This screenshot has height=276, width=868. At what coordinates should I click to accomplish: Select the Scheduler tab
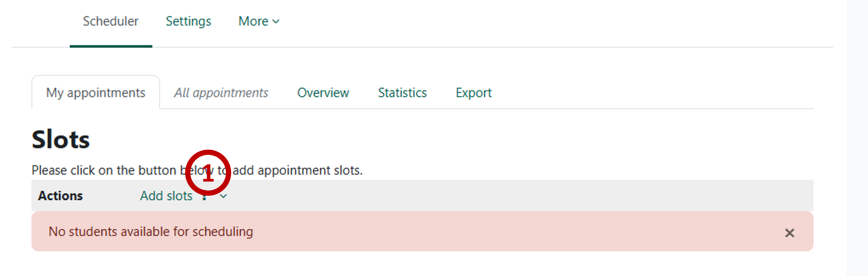click(111, 21)
